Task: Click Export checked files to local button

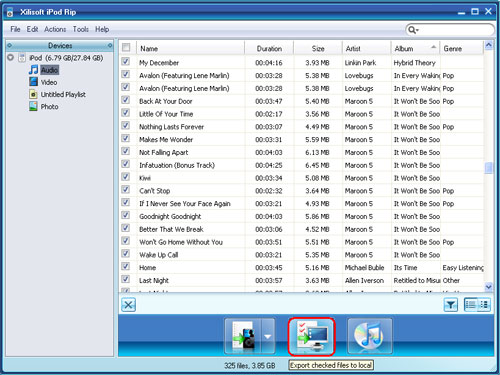Action: (x=311, y=337)
